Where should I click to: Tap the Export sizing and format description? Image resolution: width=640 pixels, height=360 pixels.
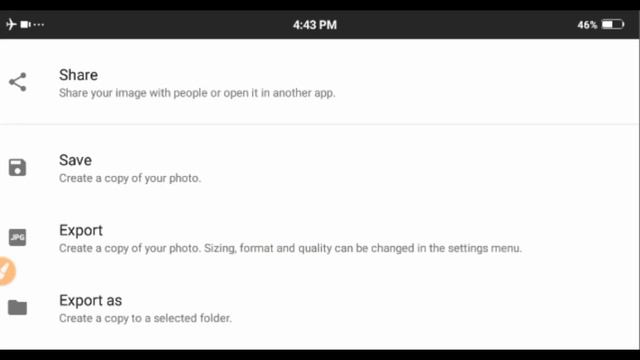tap(290, 248)
